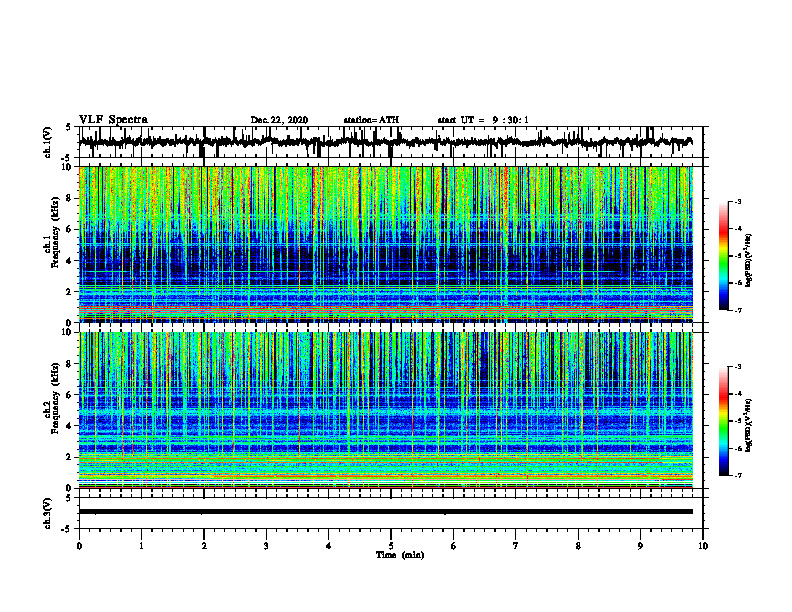Image resolution: width=792 pixels, height=612 pixels.
Task: Click the 'ch.3(V)' waveform axis label
Action: click(x=47, y=513)
